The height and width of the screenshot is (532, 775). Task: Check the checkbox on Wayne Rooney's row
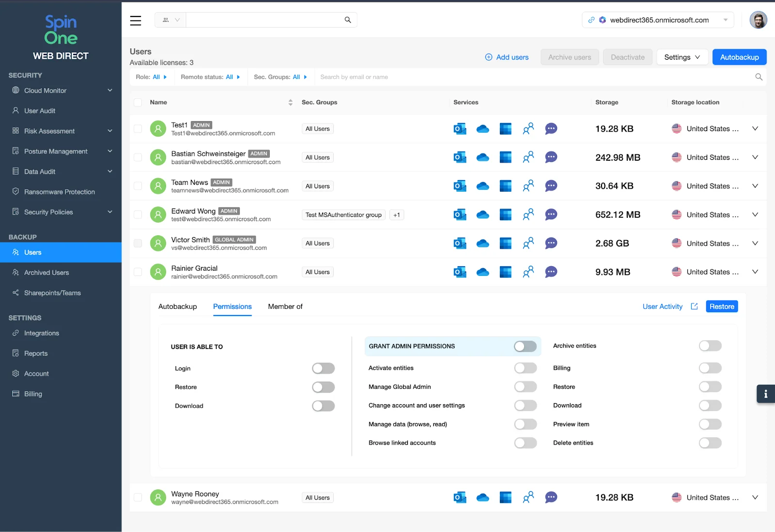pos(138,497)
